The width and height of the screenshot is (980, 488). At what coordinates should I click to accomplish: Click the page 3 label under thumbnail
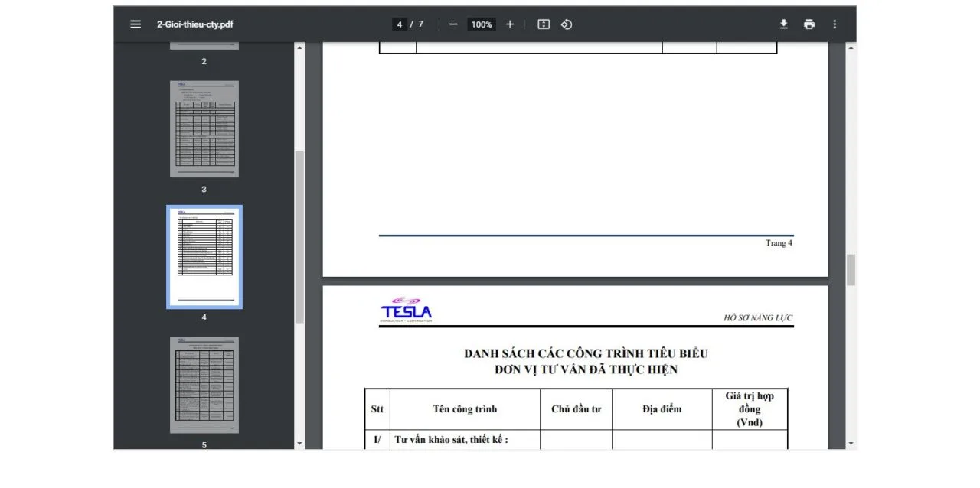coord(204,190)
